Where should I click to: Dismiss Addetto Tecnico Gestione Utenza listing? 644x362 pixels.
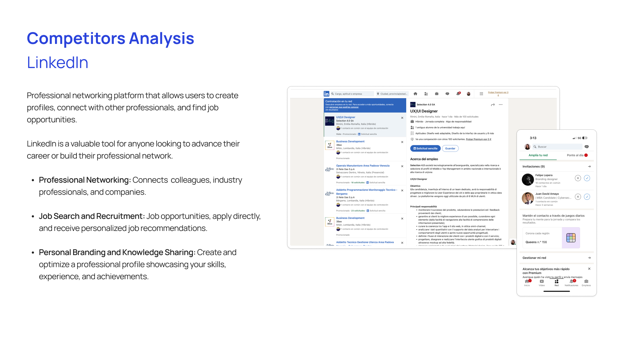point(402,243)
